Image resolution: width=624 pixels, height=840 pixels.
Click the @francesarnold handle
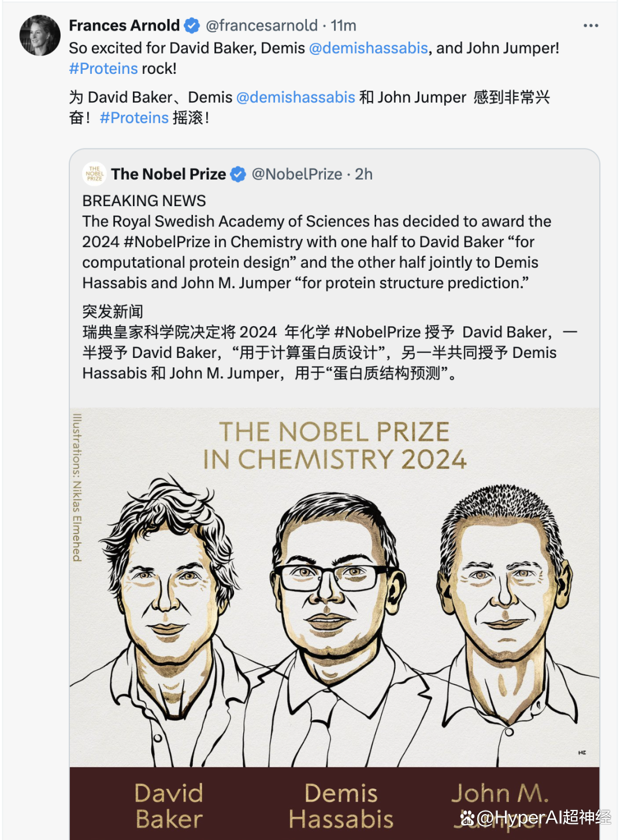262,25
